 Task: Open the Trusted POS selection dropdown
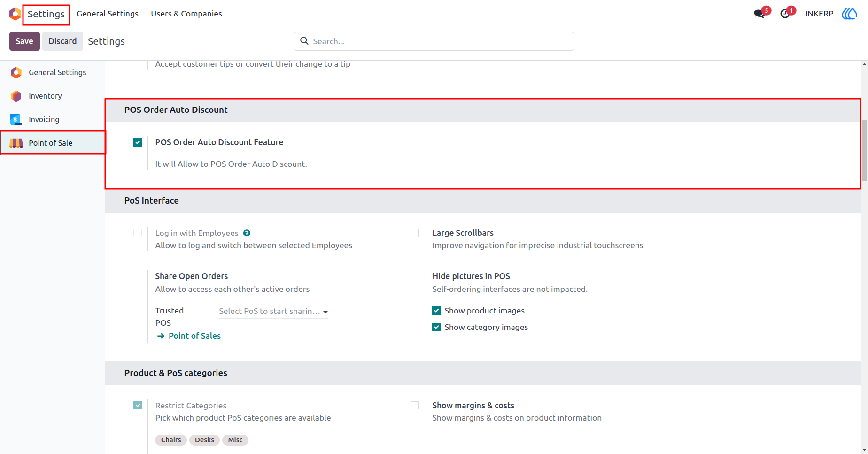[273, 311]
